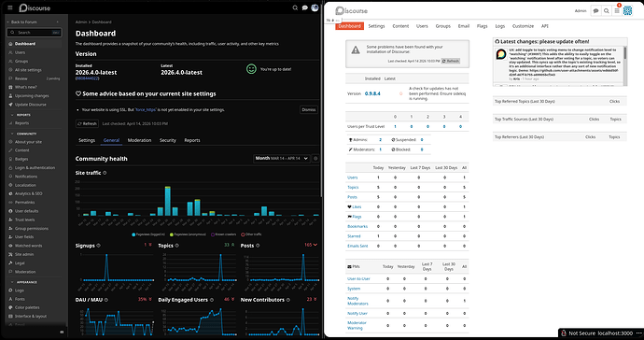This screenshot has height=340, width=644.
Task: Open the gear settings beside the Month selector
Action: [x=315, y=158]
